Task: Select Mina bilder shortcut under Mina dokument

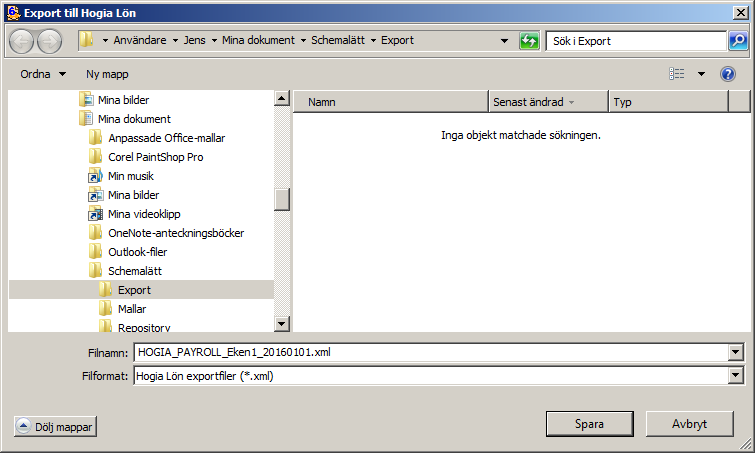Action: 133,194
